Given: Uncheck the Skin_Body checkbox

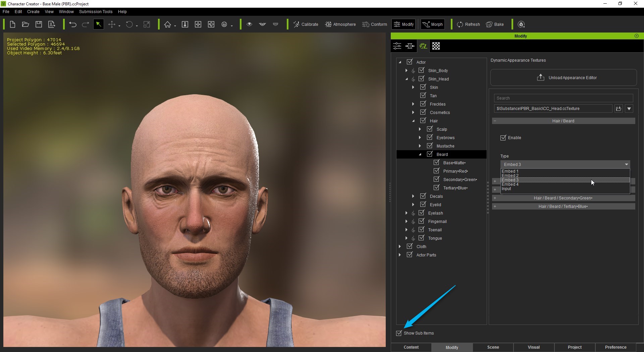Looking at the screenshot, I should (422, 70).
